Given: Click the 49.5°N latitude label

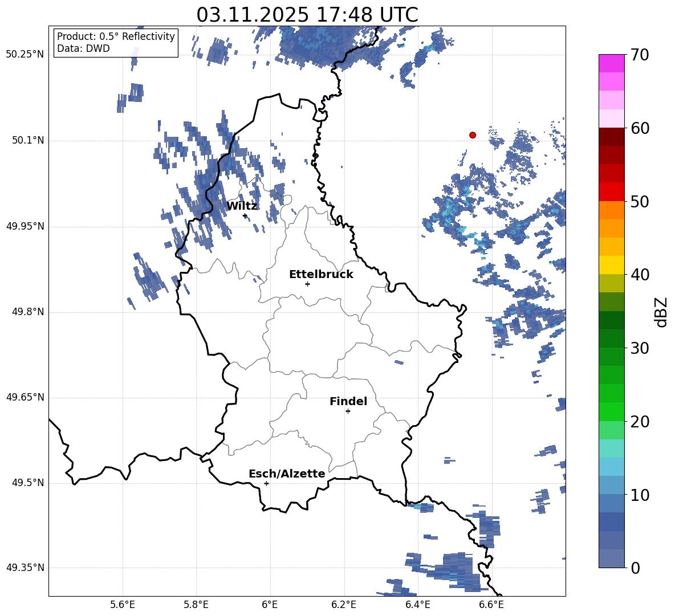Looking at the screenshot, I should 28,483.
